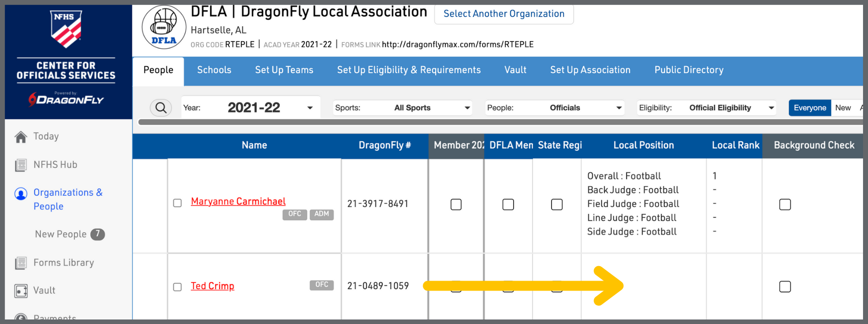Open Maryanne Carmichael's profile link
868x324 pixels.
tap(238, 202)
